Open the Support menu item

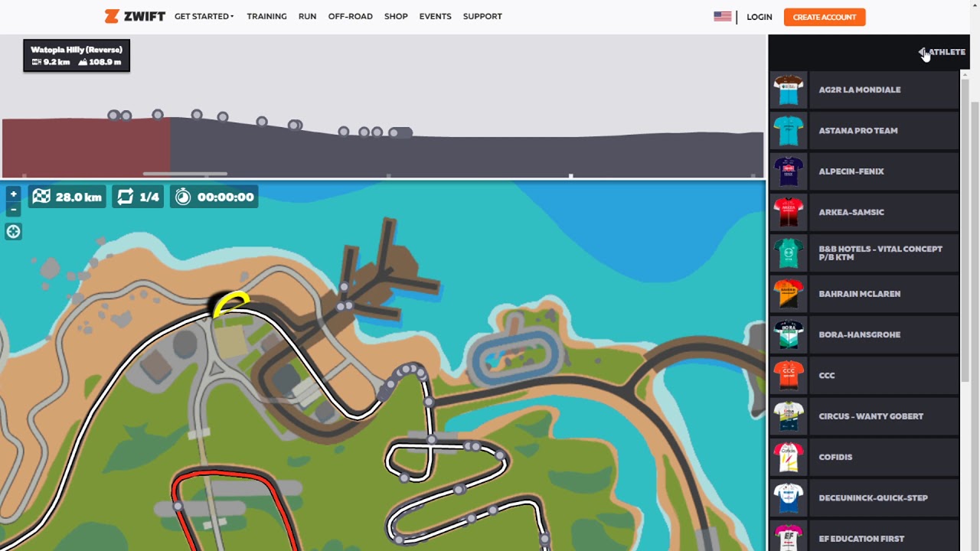click(x=482, y=16)
